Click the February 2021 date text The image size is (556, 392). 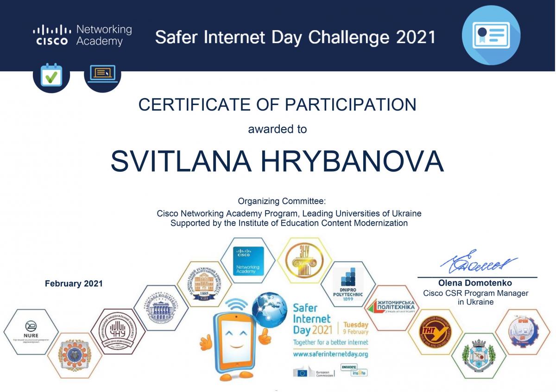[74, 284]
